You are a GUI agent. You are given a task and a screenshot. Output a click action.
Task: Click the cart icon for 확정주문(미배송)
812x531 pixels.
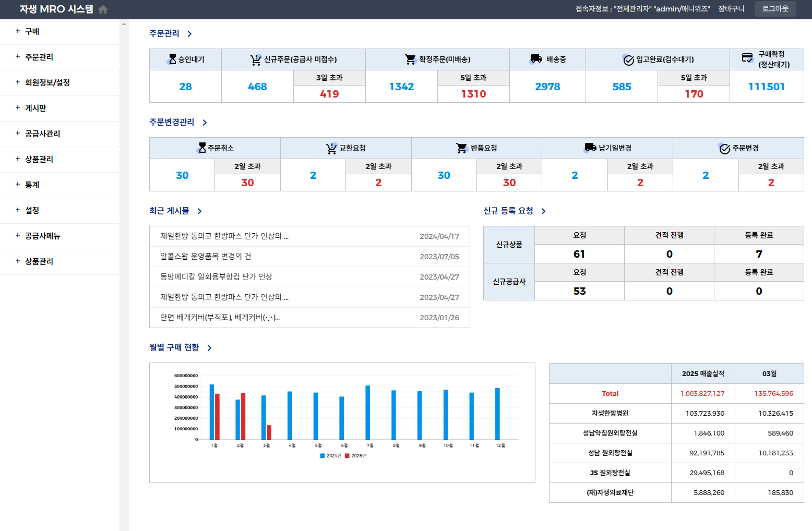click(411, 59)
